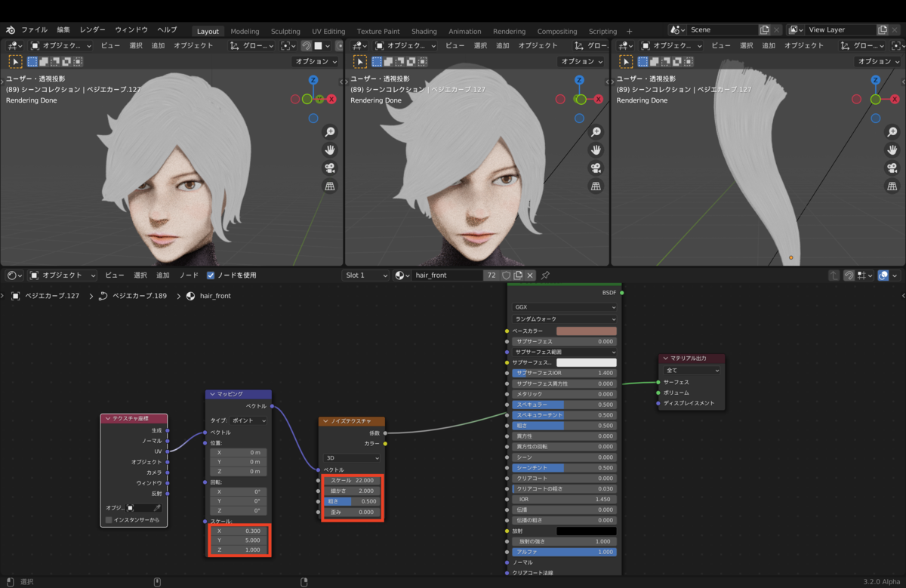The height and width of the screenshot is (588, 906).
Task: Click the 72 users count button
Action: point(492,276)
